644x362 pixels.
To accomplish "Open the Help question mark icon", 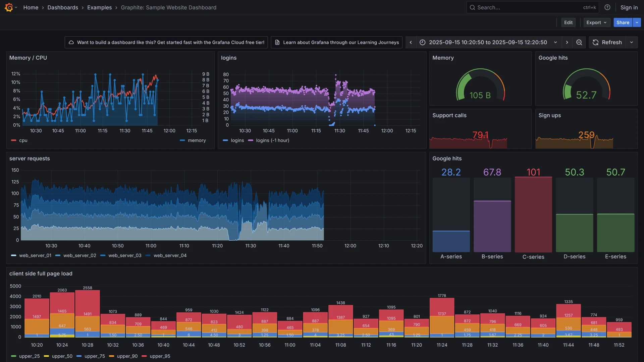I will pyautogui.click(x=607, y=7).
